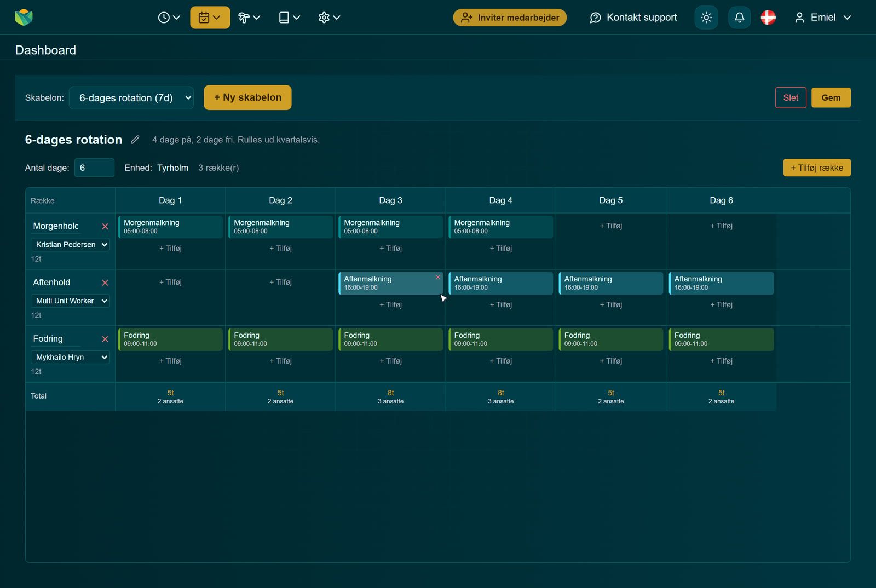876x588 pixels.
Task: Add shift to Morgenhold on Dag 6
Action: (721, 226)
